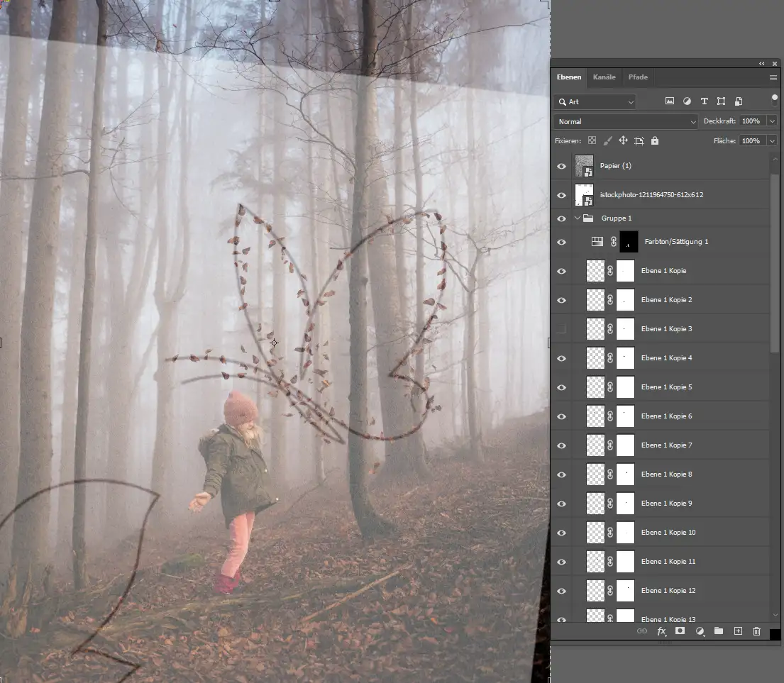
Task: Open the Pfade tab
Action: pyautogui.click(x=638, y=77)
